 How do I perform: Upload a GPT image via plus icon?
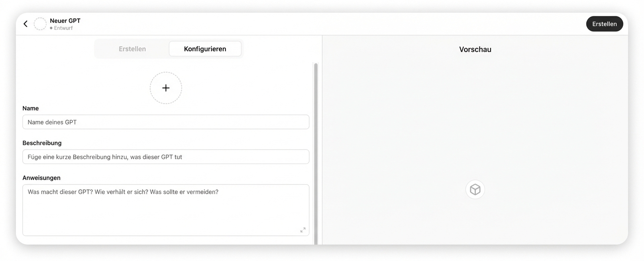(x=166, y=88)
